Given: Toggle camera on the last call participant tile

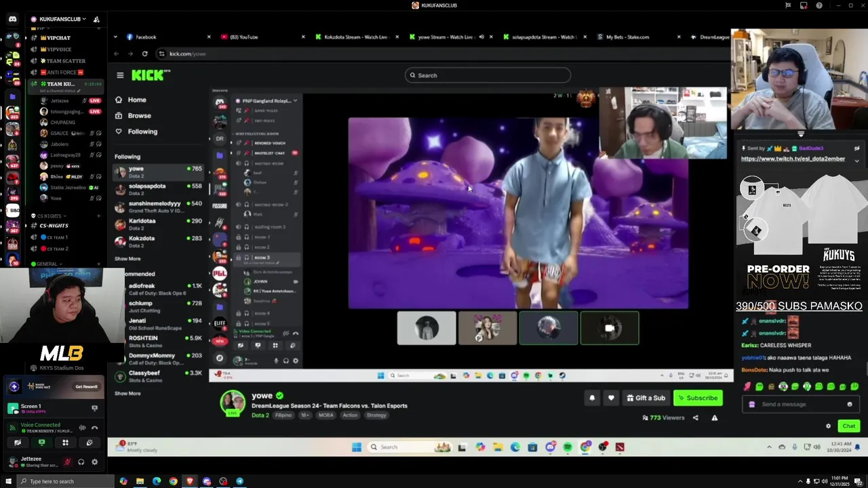Looking at the screenshot, I should click(610, 328).
